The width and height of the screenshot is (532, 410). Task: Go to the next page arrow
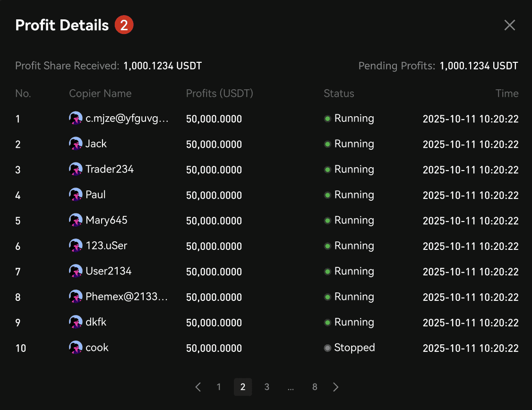(336, 387)
